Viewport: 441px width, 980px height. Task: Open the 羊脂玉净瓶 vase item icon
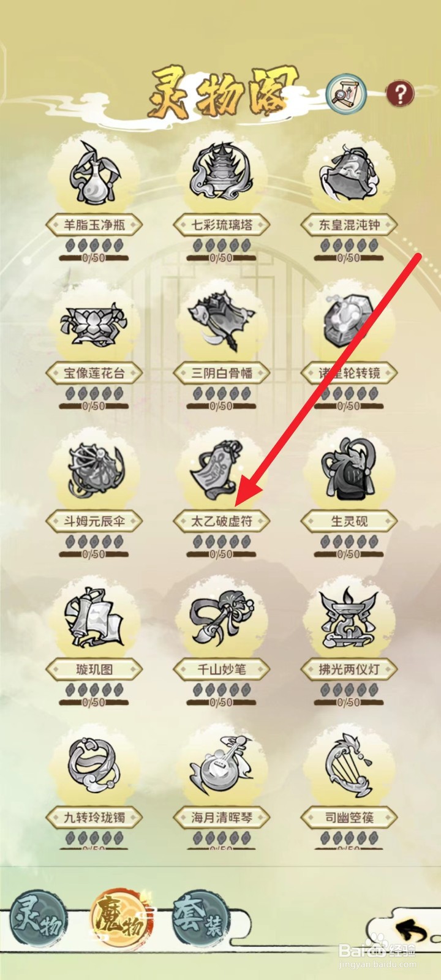[93, 174]
